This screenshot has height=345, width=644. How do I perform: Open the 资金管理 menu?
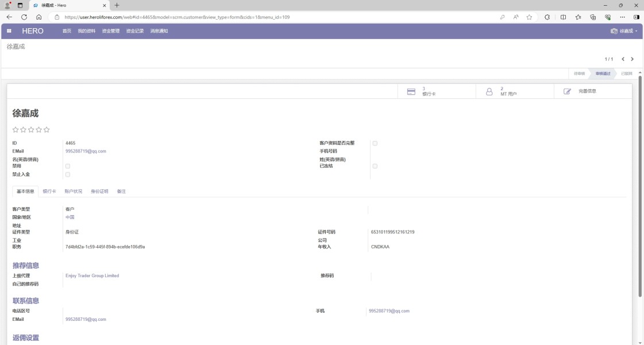click(x=110, y=31)
